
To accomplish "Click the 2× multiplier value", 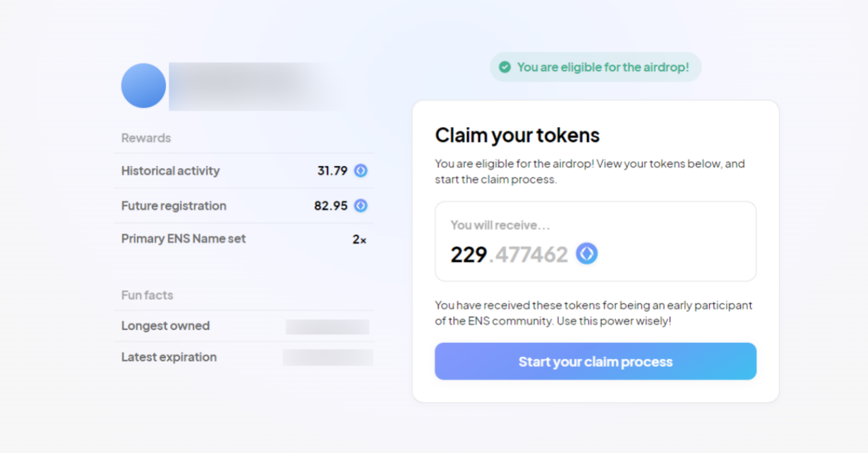I will coord(359,239).
